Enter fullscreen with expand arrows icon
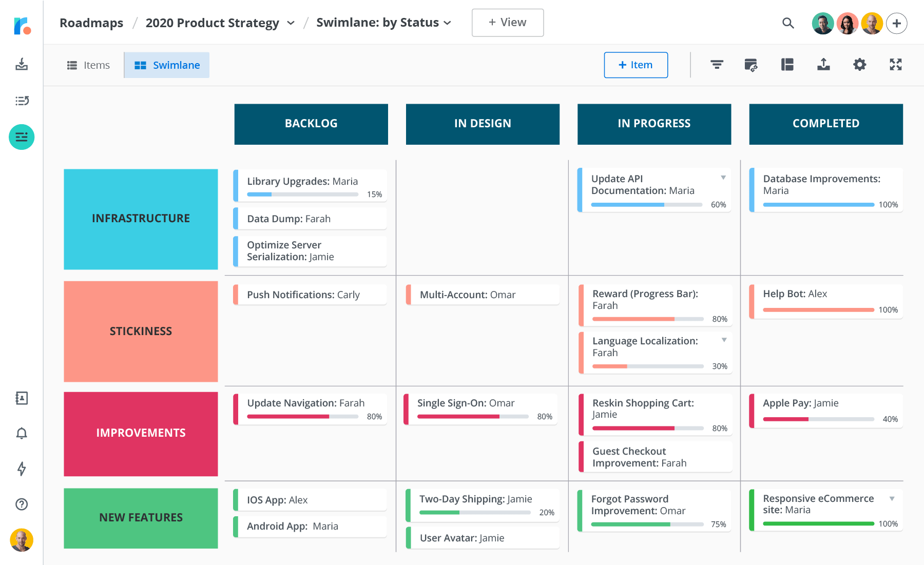Viewport: 924px width, 565px height. click(x=895, y=65)
